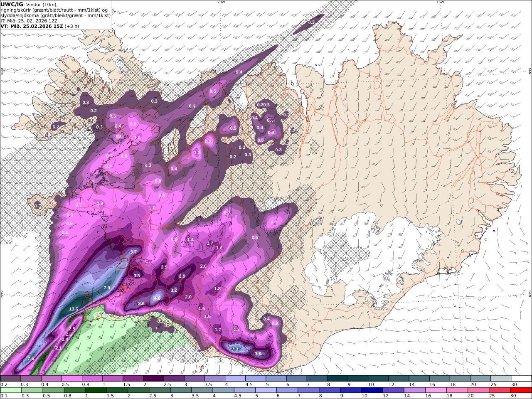Viewport: 532px width, 399px height.
Task: Select the bright red rain swatch labeled 30
Action: 520,390
